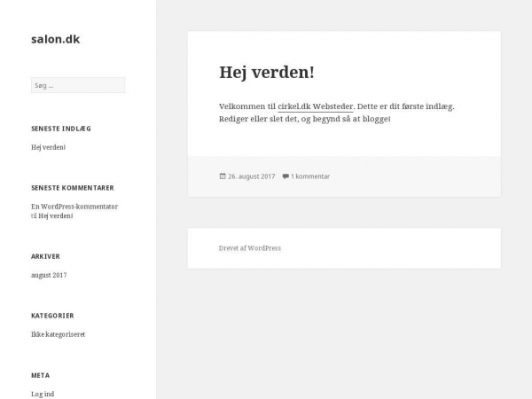Viewport: 532px width, 399px height.
Task: Focus the Søg search field
Action: [78, 85]
